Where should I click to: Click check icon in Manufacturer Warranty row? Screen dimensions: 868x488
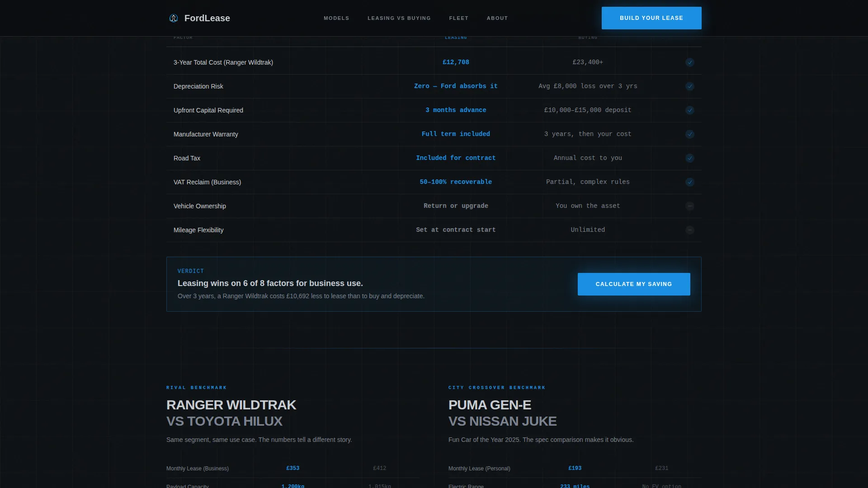click(690, 134)
